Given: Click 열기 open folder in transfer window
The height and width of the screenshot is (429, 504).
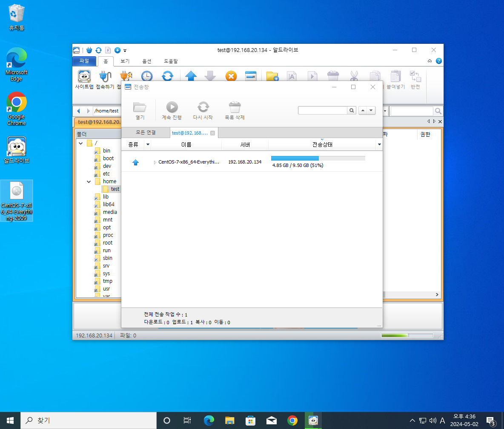Looking at the screenshot, I should pos(140,110).
